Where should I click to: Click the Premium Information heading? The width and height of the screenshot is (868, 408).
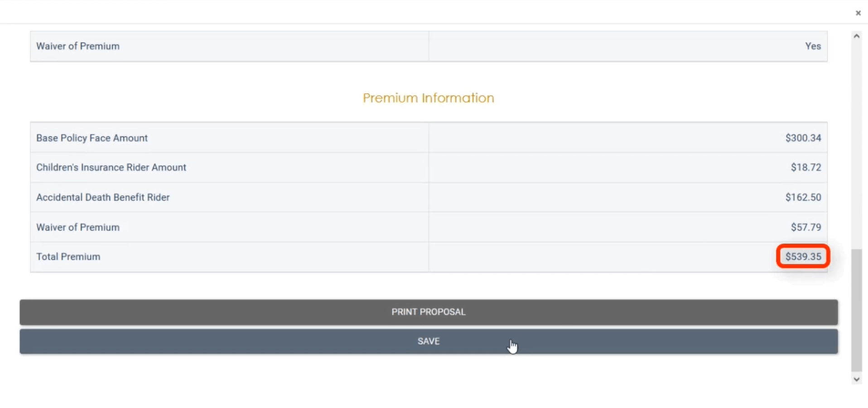[x=428, y=98]
